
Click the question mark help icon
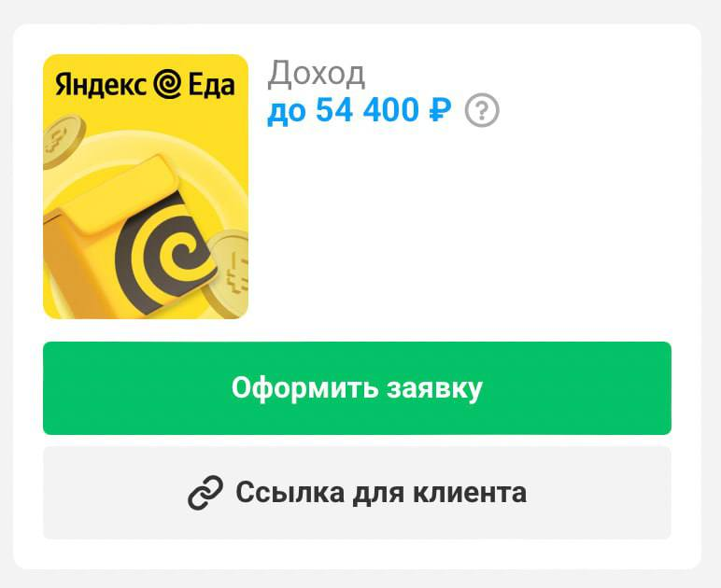click(x=482, y=110)
